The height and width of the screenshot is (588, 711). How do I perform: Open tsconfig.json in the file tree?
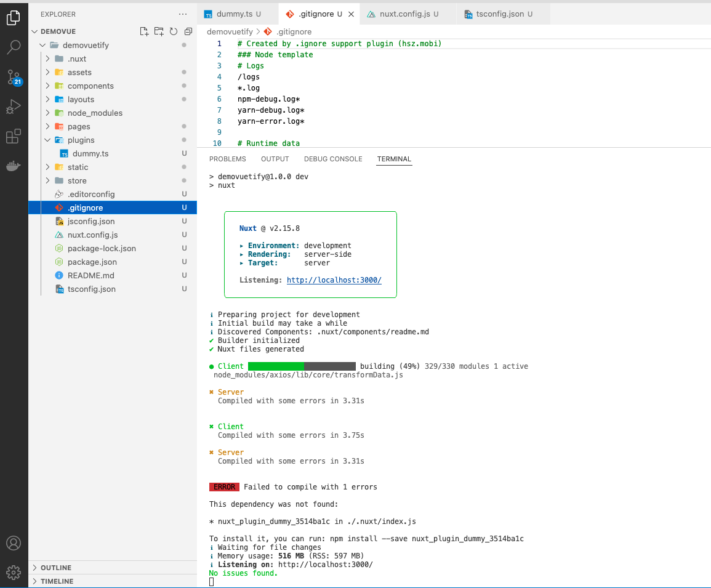tap(113, 289)
